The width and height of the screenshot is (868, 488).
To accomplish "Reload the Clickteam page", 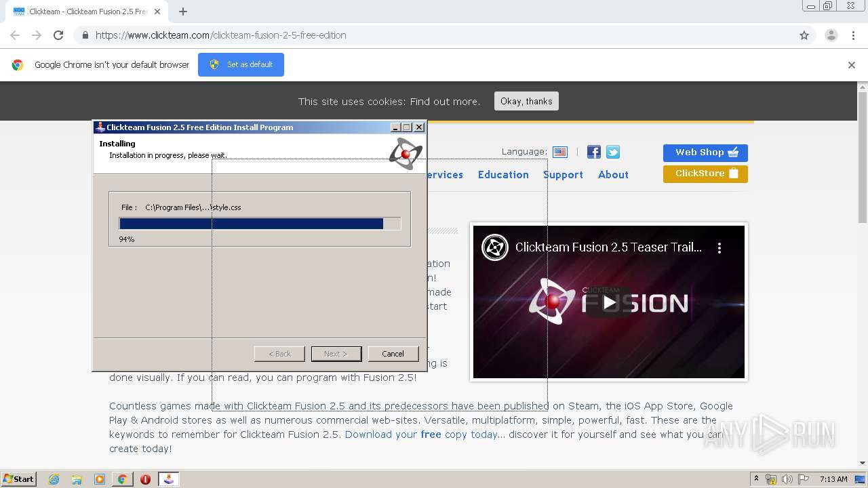I will click(58, 35).
